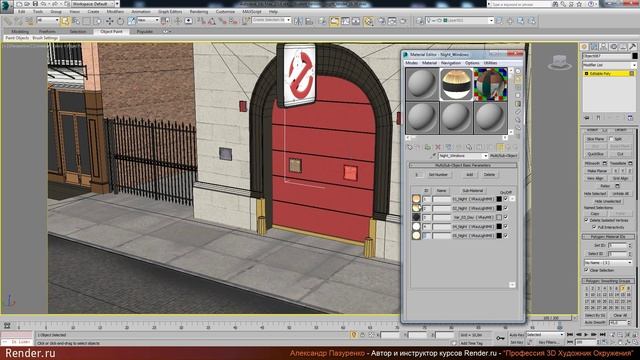Collapse the Polygon: Material IDs rollout

click(x=608, y=237)
